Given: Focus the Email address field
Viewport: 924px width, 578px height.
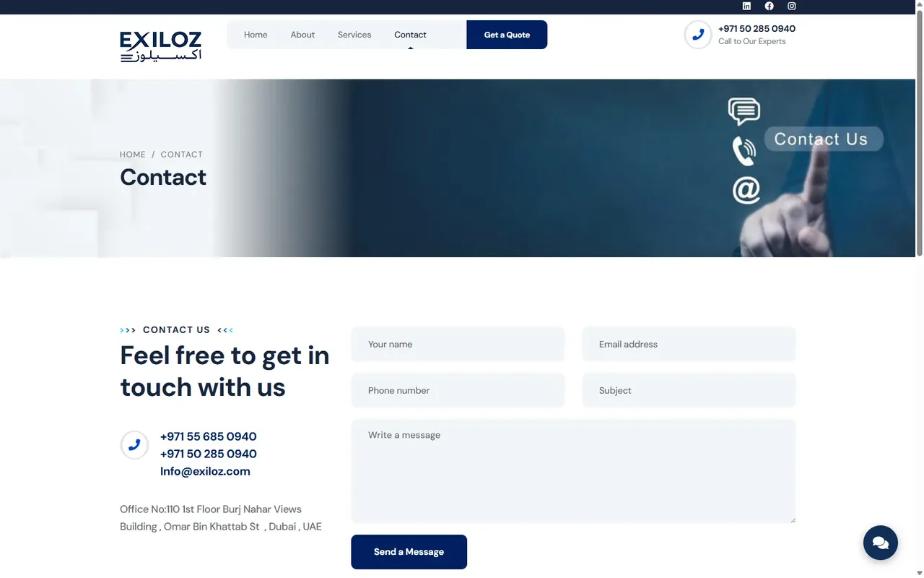Looking at the screenshot, I should tap(689, 344).
